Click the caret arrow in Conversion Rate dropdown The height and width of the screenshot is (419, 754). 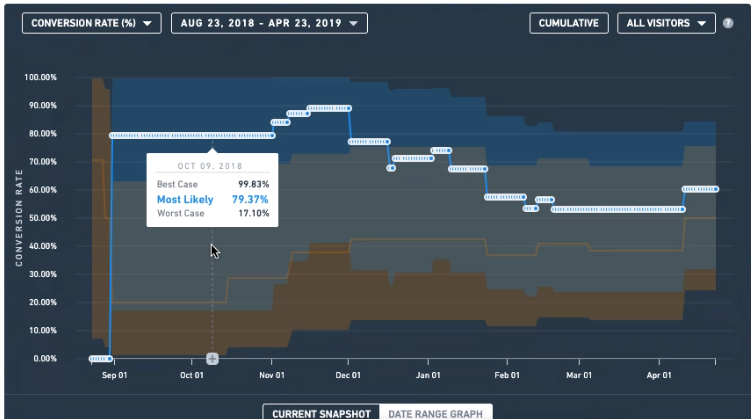click(147, 24)
